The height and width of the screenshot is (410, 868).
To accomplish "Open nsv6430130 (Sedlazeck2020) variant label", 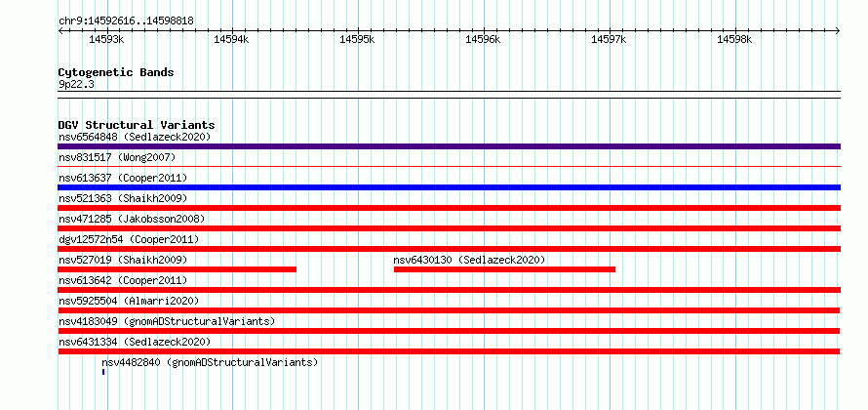I will [469, 260].
